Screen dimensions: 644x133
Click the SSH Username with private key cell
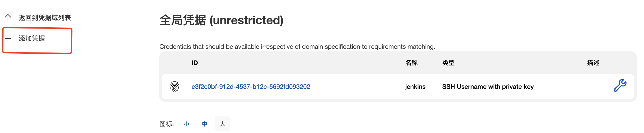pos(488,87)
